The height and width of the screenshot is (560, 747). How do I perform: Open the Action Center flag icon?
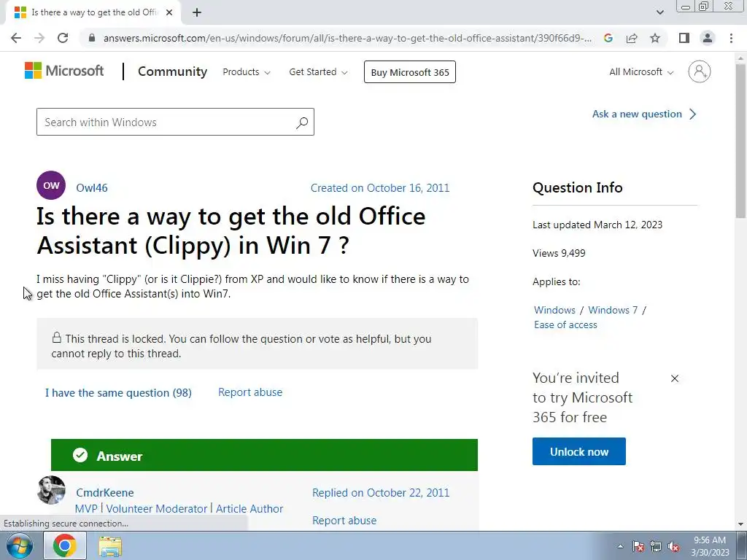(x=638, y=546)
